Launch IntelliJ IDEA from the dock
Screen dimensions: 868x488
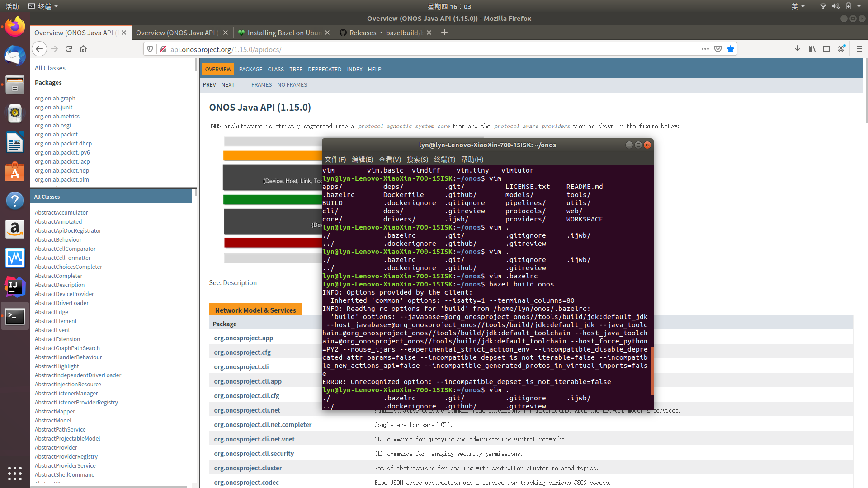(15, 286)
